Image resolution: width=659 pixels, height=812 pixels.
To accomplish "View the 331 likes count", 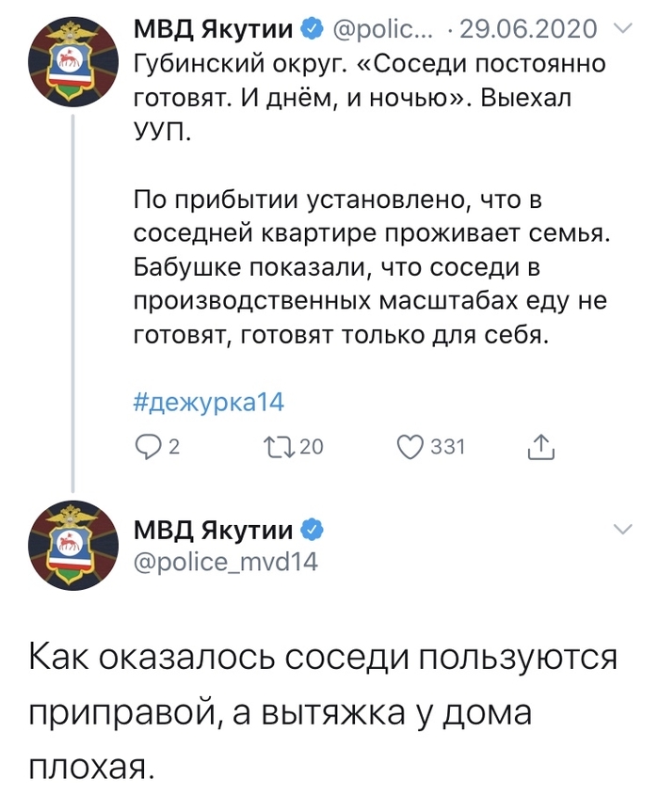I will point(447,448).
